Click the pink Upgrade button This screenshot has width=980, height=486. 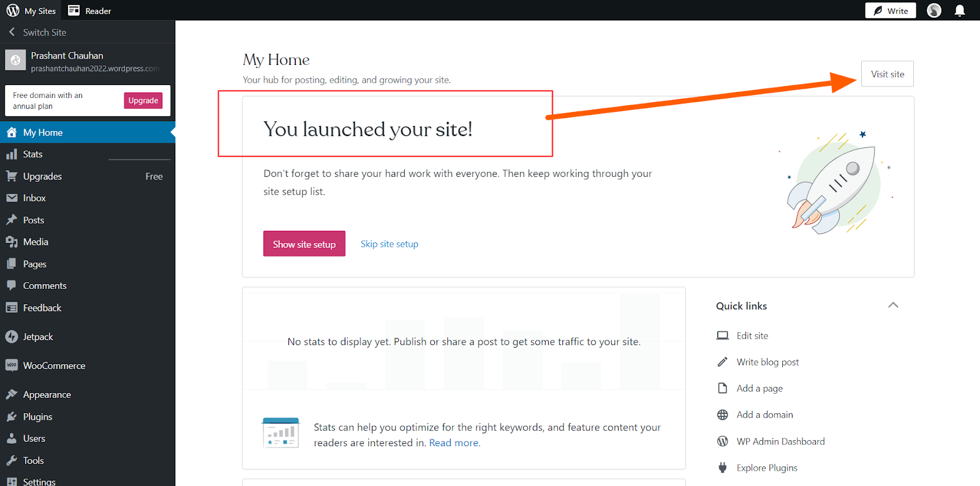click(x=143, y=100)
